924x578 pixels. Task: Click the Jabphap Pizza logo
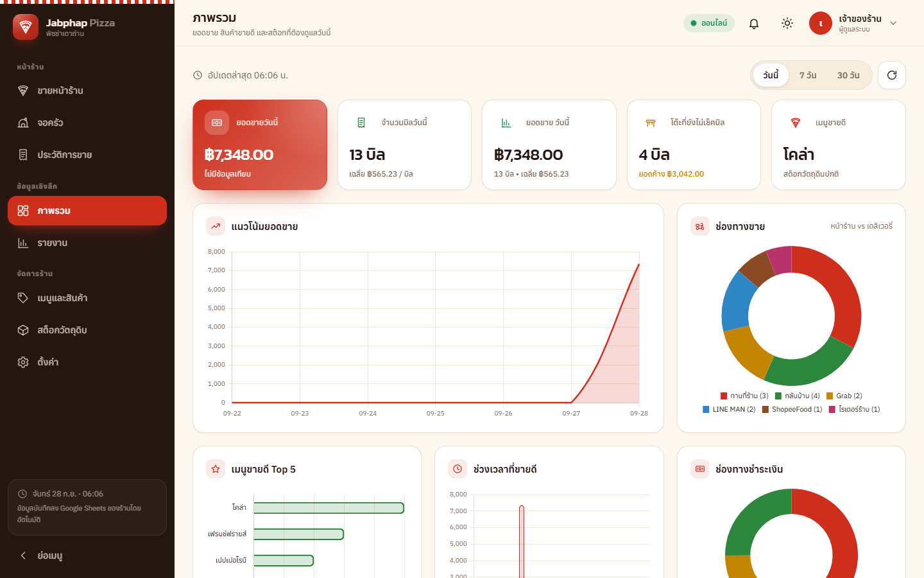point(26,27)
